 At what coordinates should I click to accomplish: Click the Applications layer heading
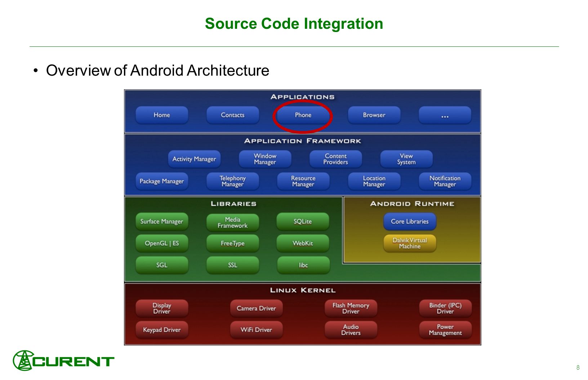point(303,97)
